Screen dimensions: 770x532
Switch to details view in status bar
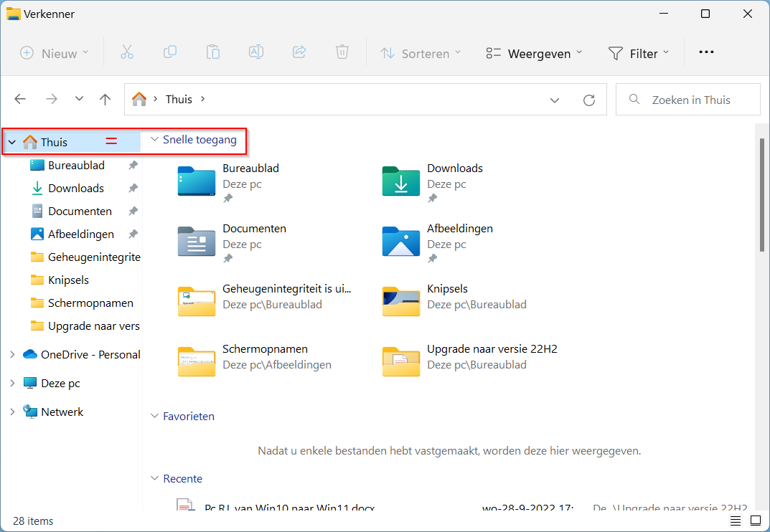point(736,521)
